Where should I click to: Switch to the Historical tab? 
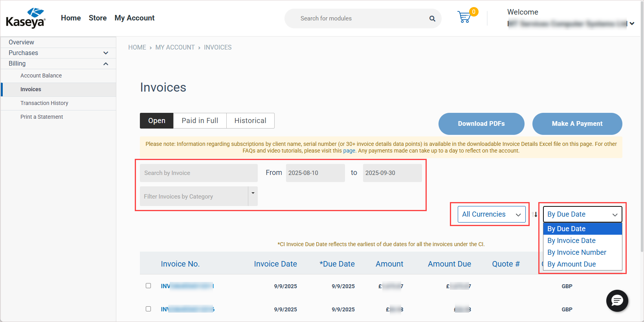250,121
